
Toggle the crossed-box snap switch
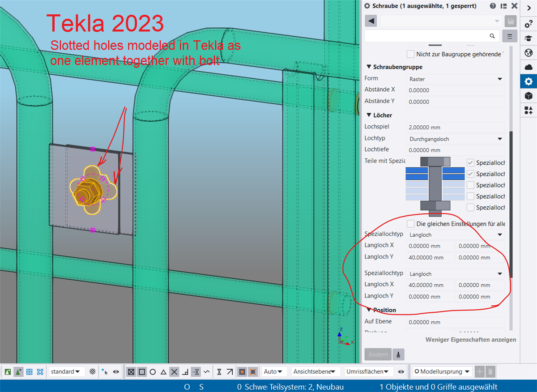[131, 371]
